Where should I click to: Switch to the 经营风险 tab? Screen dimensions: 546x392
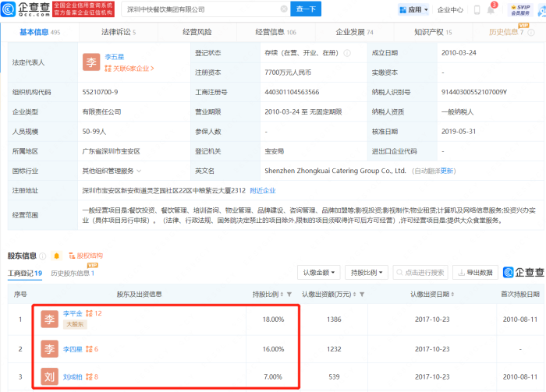tap(197, 33)
